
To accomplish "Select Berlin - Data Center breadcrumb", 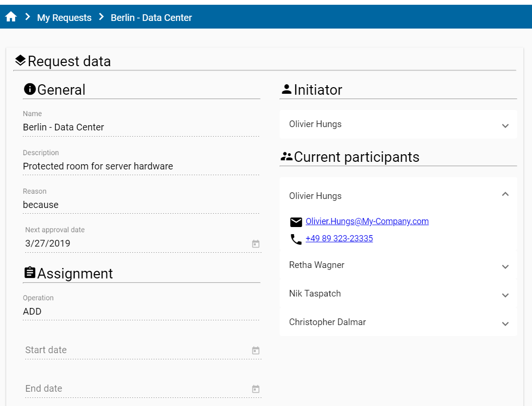I will pyautogui.click(x=151, y=18).
